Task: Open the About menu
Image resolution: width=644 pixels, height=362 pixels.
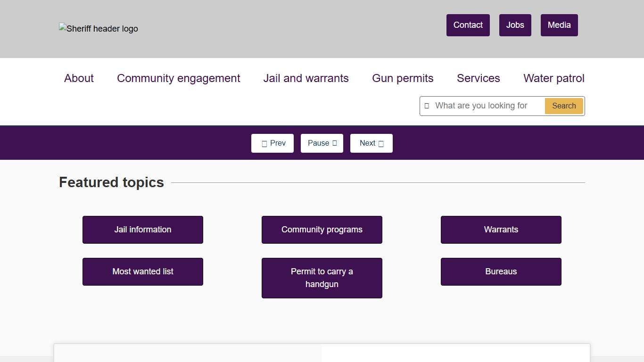Action: (79, 78)
